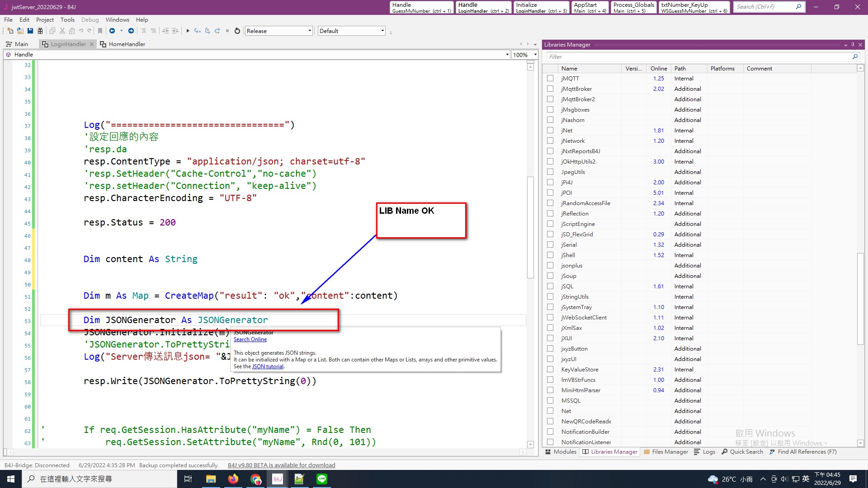Expand the 100% zoom level dropdown

525,55
